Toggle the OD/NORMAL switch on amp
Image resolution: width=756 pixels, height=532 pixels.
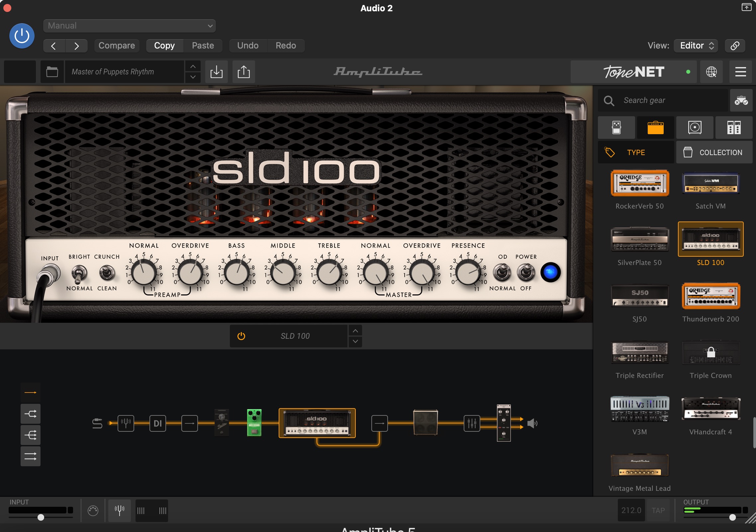(502, 272)
